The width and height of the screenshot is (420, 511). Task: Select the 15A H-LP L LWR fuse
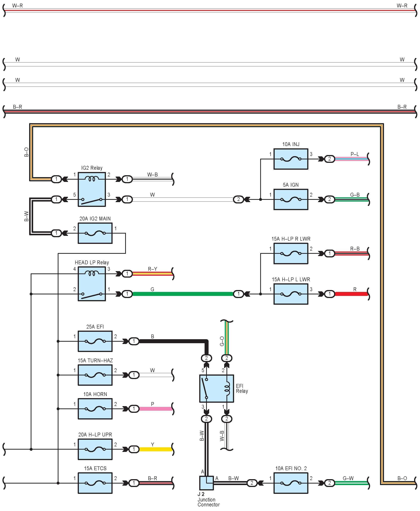pyautogui.click(x=290, y=294)
